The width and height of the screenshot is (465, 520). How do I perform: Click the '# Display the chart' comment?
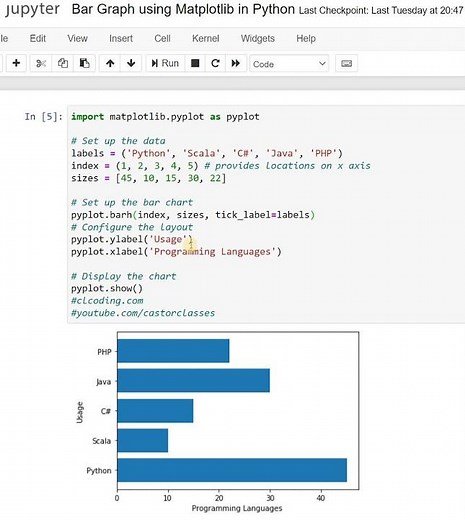124,276
